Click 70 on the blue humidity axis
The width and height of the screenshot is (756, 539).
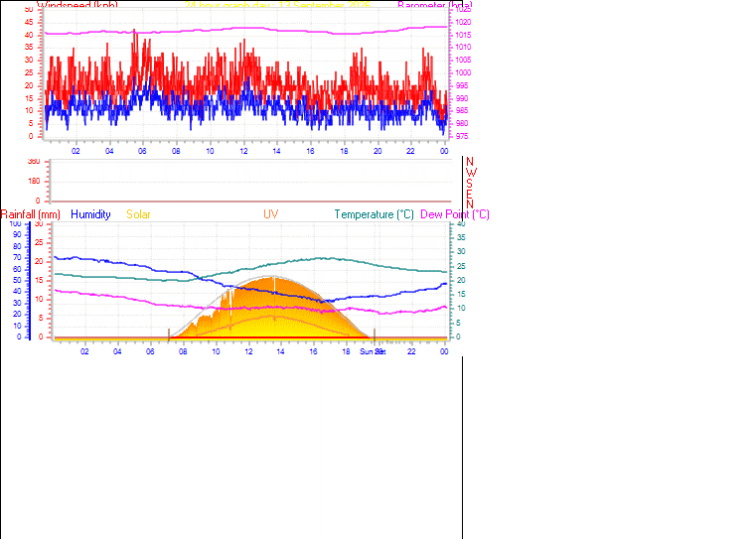pyautogui.click(x=17, y=258)
